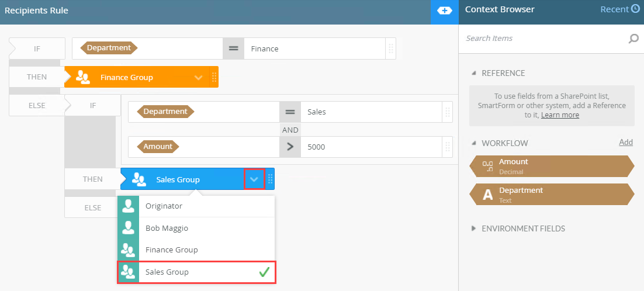This screenshot has height=291, width=644.
Task: Click the Department token in first IF row
Action: tap(109, 47)
